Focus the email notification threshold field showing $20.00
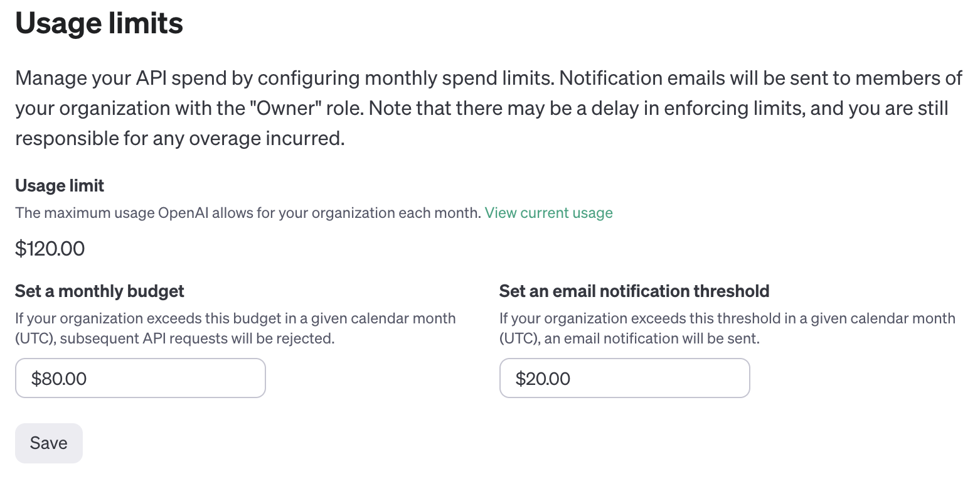Image resolution: width=980 pixels, height=481 pixels. pos(624,378)
